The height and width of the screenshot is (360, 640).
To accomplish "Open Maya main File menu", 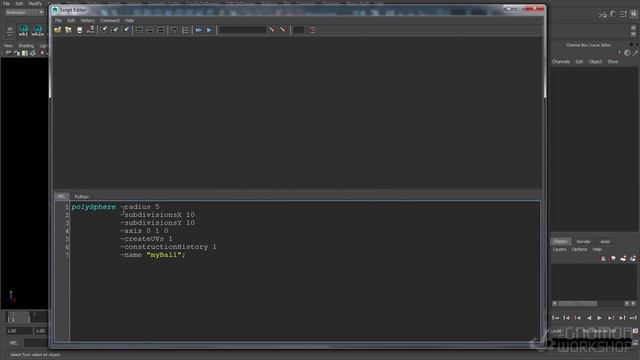I will click(x=6, y=3).
